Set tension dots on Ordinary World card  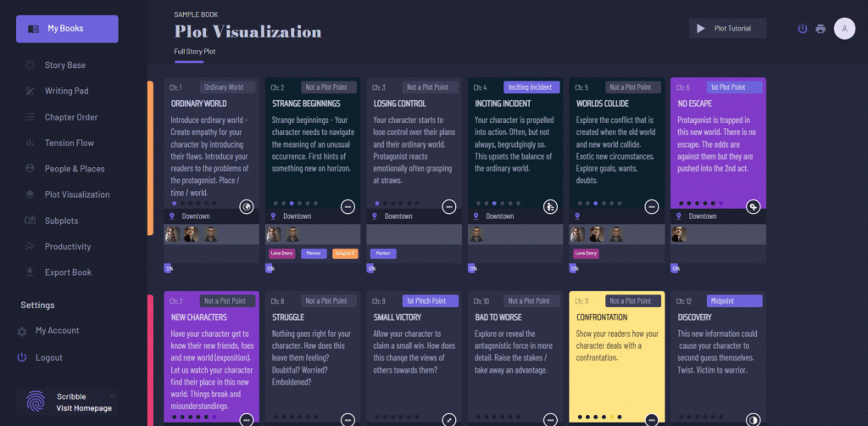tap(195, 204)
